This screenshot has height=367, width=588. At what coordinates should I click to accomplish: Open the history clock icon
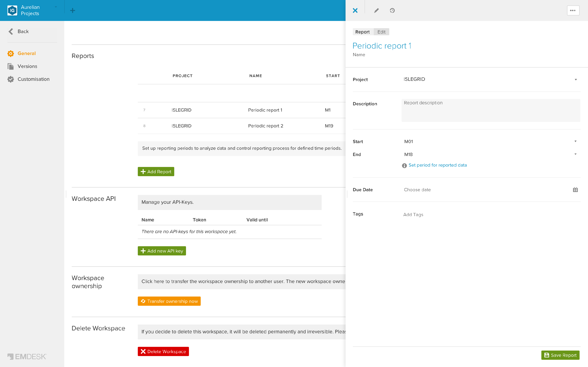click(x=392, y=10)
